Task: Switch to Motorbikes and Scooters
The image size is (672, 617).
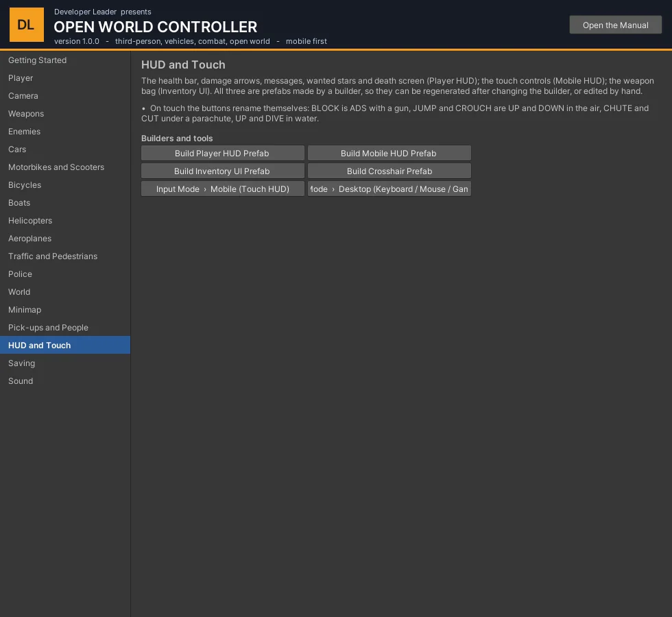Action: coord(65,167)
